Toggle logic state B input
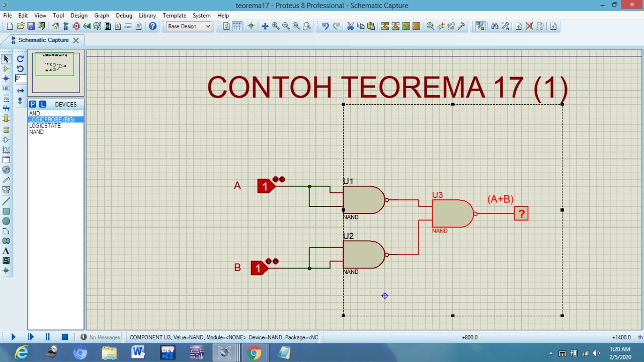644x362 pixels. (259, 268)
